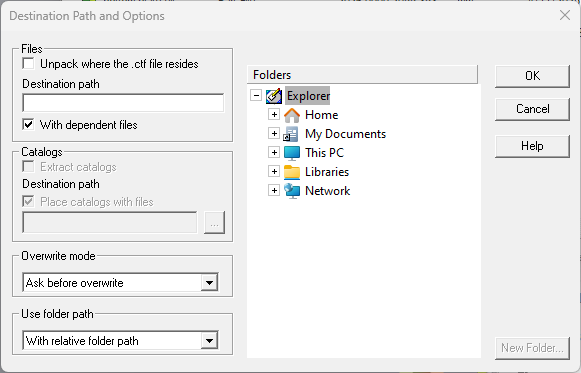Click the Files Destination path field

point(123,103)
